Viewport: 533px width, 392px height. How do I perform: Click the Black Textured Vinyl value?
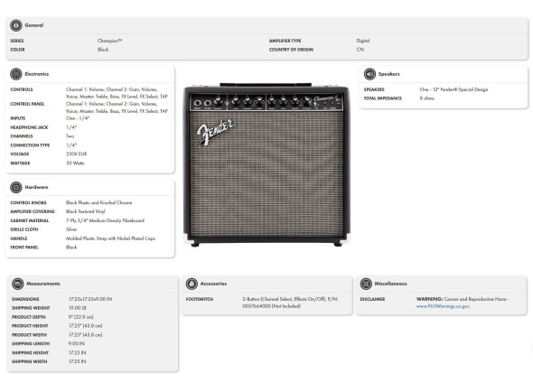[85, 211]
